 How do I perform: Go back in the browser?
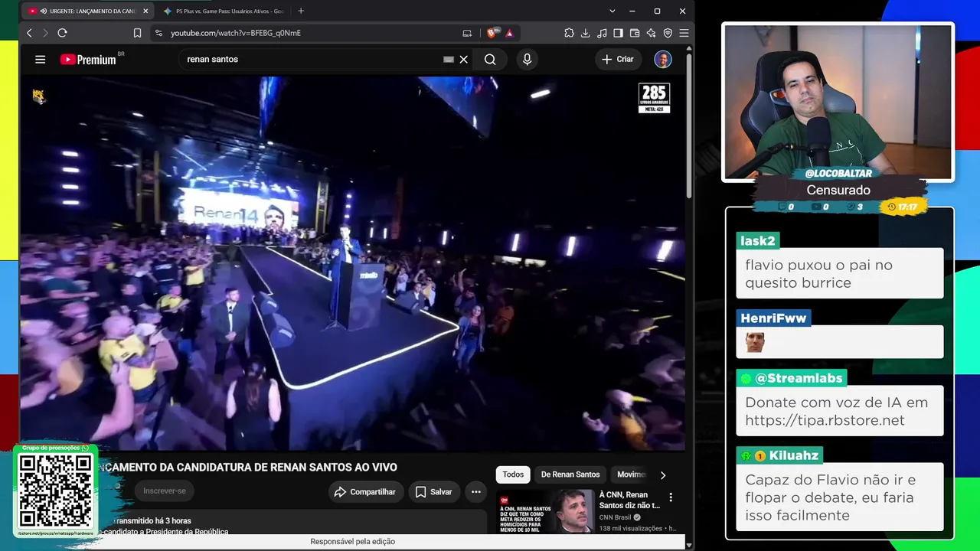tap(29, 33)
